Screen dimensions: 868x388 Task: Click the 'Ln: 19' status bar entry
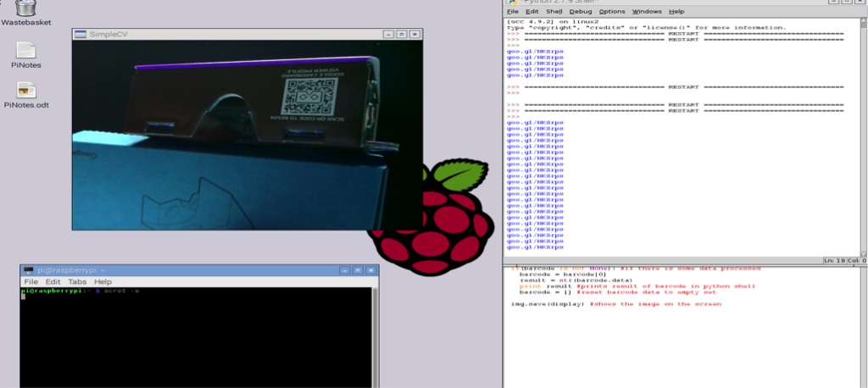pos(835,261)
